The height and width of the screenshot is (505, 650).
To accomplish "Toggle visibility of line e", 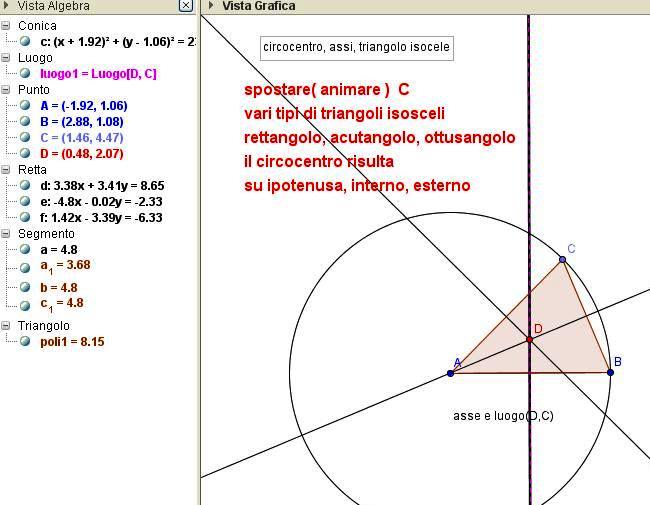I will tap(25, 201).
